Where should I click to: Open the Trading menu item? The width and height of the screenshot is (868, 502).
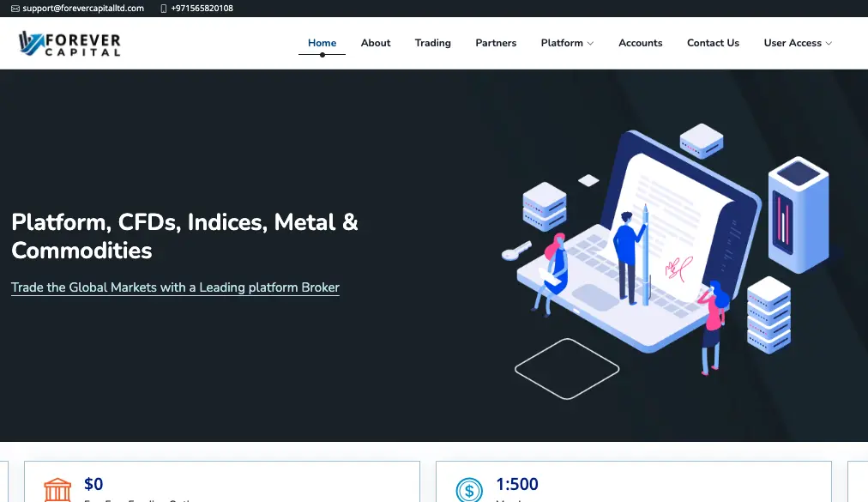pos(433,43)
